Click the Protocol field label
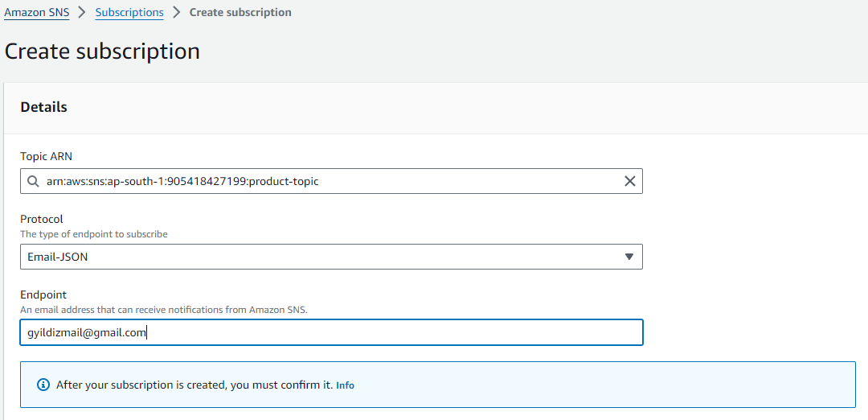This screenshot has height=420, width=868. pyautogui.click(x=42, y=219)
